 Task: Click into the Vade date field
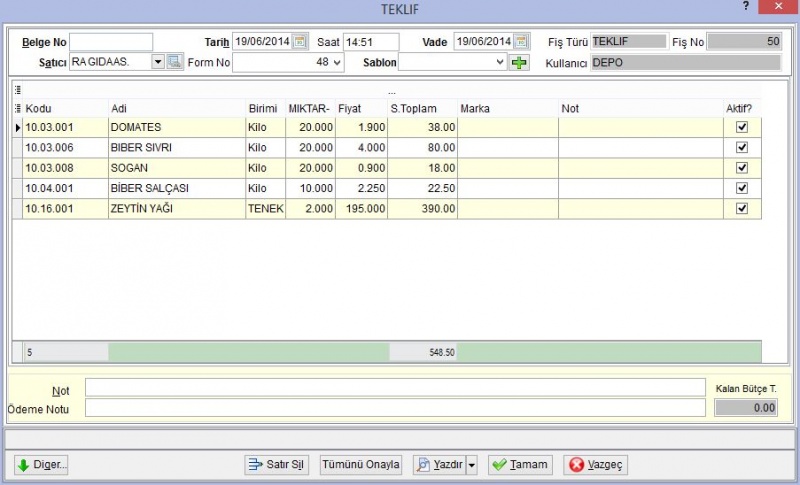tap(483, 41)
